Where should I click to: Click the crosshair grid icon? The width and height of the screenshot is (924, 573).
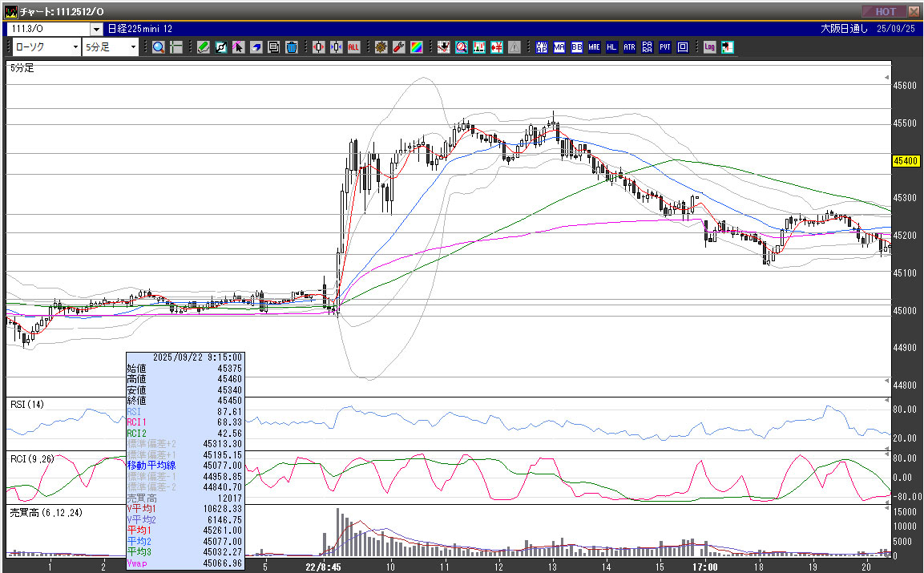(176, 47)
